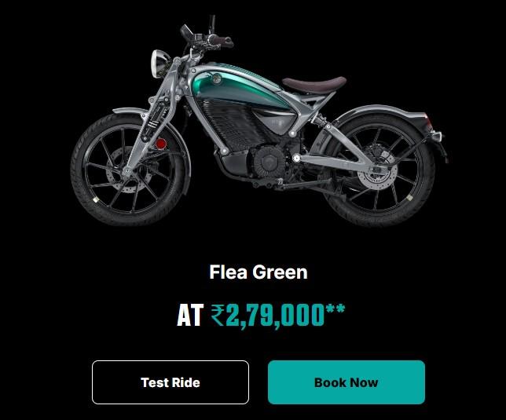
Task: Click the rear brake disc
Action: pos(377,176)
